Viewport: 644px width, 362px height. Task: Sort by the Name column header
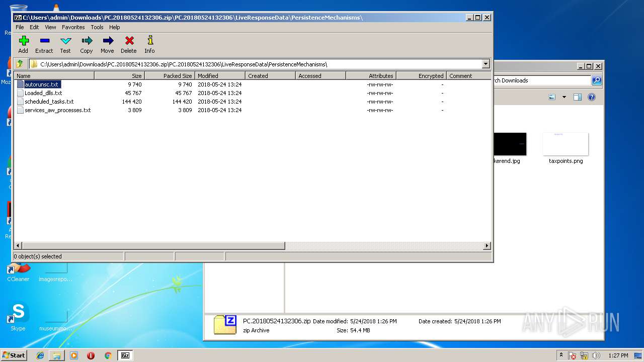pyautogui.click(x=54, y=76)
